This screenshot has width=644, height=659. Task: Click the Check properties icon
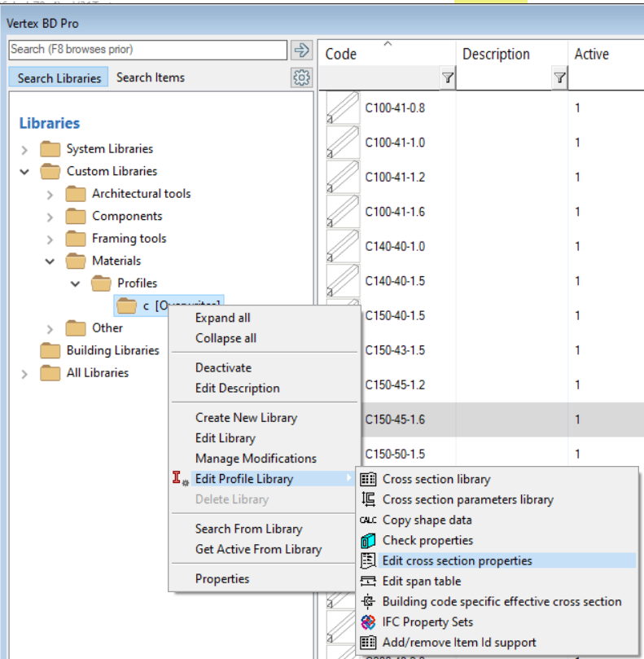point(368,540)
